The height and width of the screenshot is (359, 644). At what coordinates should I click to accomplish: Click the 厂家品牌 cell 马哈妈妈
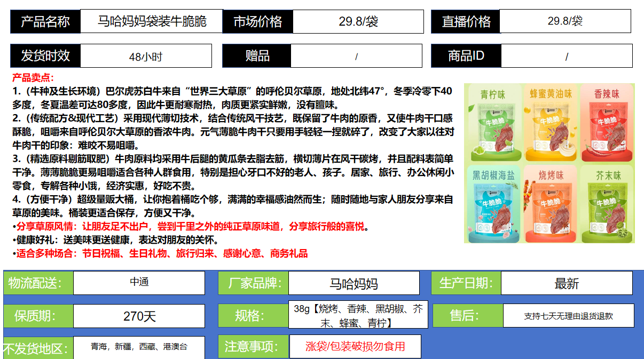(x=354, y=283)
